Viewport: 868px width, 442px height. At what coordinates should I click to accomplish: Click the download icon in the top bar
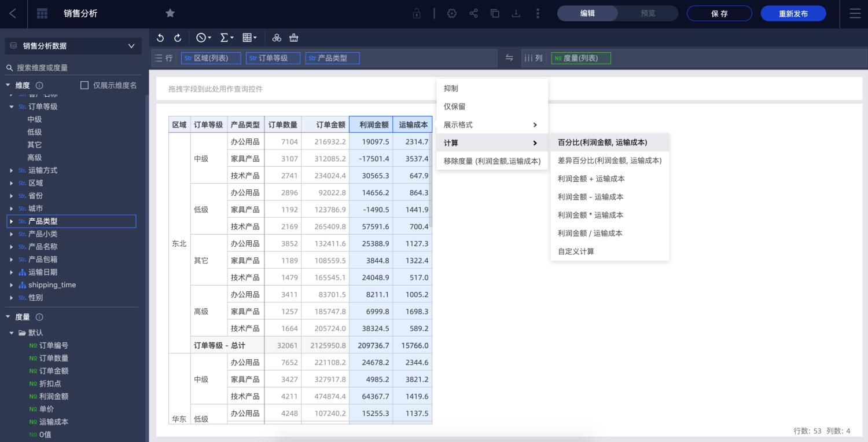pos(516,13)
